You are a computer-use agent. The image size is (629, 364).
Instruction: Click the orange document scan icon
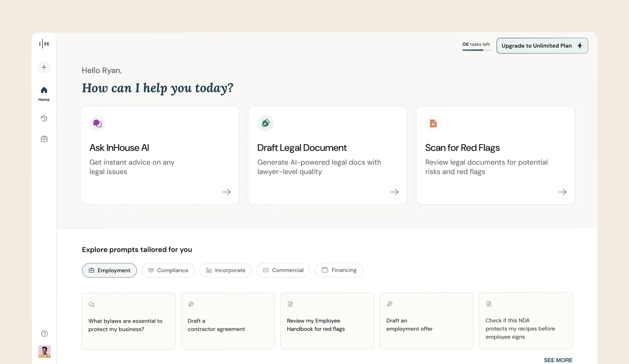[433, 124]
